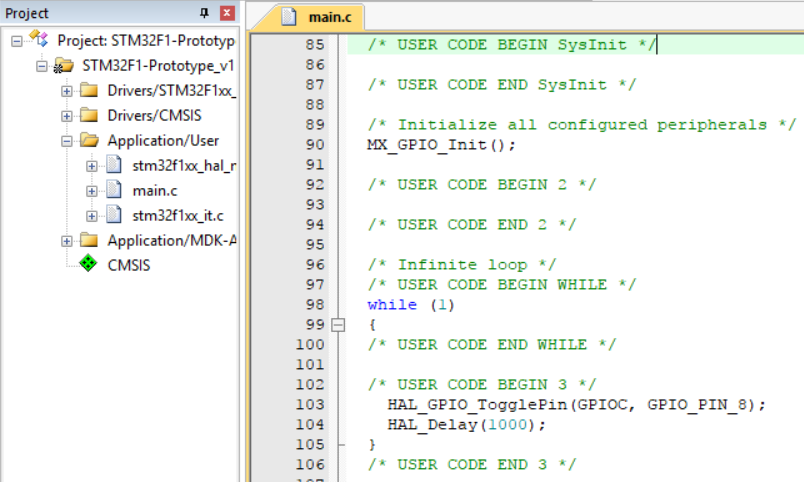Select stm32f1xx_hal_r file in the tree
This screenshot has width=804, height=482.
click(184, 166)
